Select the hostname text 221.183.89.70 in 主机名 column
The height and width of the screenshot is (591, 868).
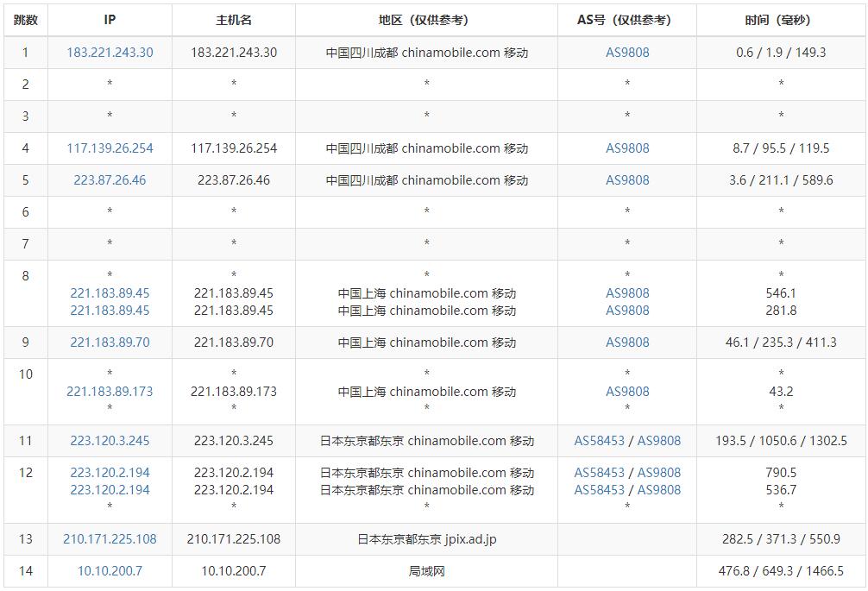pos(234,343)
